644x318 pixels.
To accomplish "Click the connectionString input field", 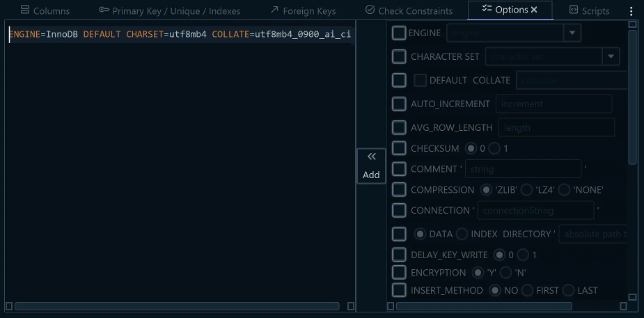I will [x=535, y=211].
